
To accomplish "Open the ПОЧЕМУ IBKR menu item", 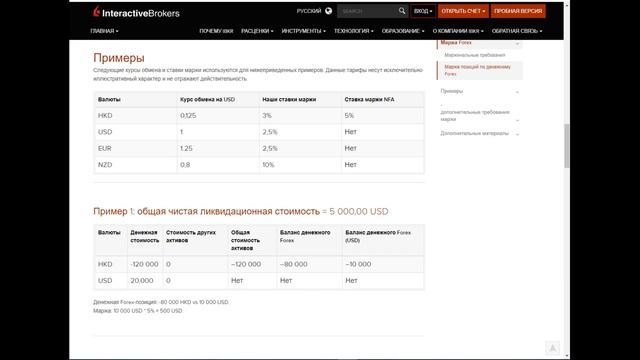I will point(216,31).
